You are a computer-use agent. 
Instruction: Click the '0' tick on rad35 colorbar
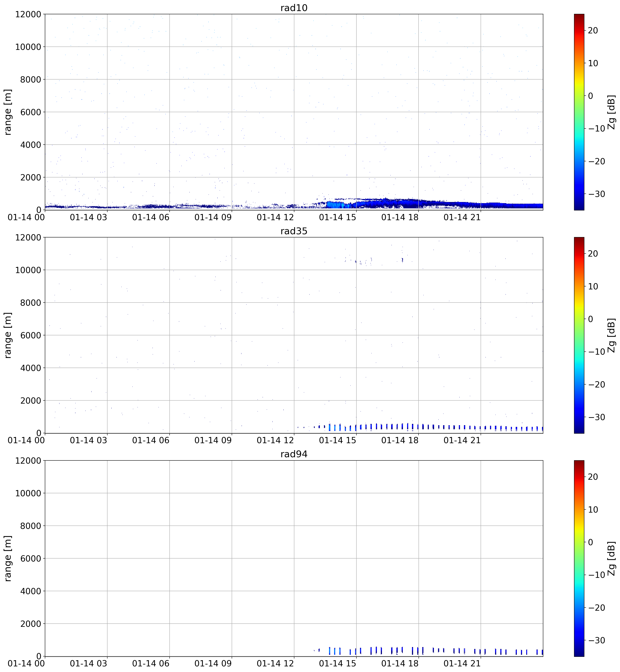(x=591, y=319)
